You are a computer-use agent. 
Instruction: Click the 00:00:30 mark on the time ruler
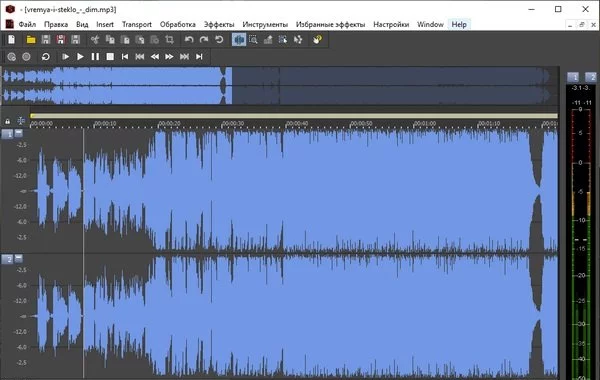[x=233, y=124]
